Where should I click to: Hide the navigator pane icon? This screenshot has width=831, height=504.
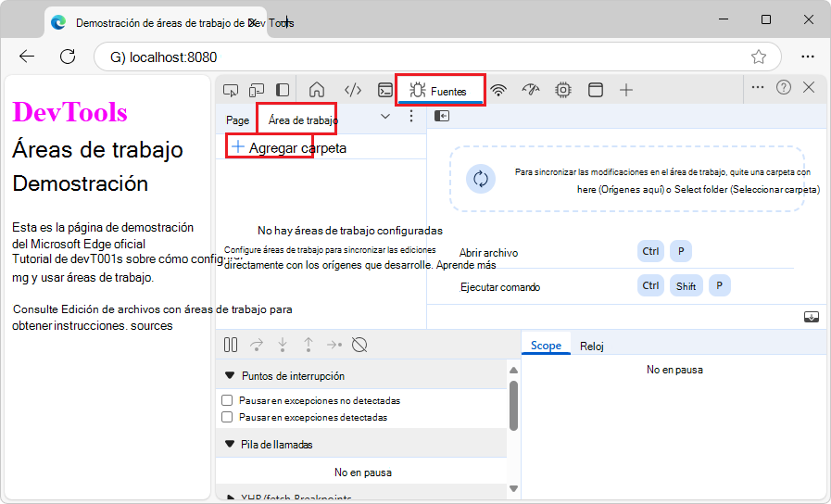[442, 116]
